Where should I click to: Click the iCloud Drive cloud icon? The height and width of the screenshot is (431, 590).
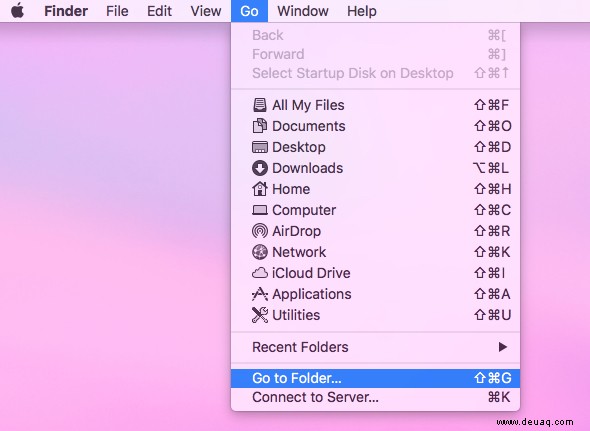260,273
